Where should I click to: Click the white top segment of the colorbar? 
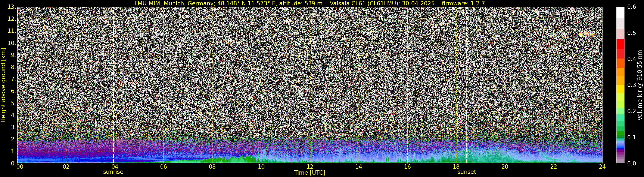[x=620, y=12]
